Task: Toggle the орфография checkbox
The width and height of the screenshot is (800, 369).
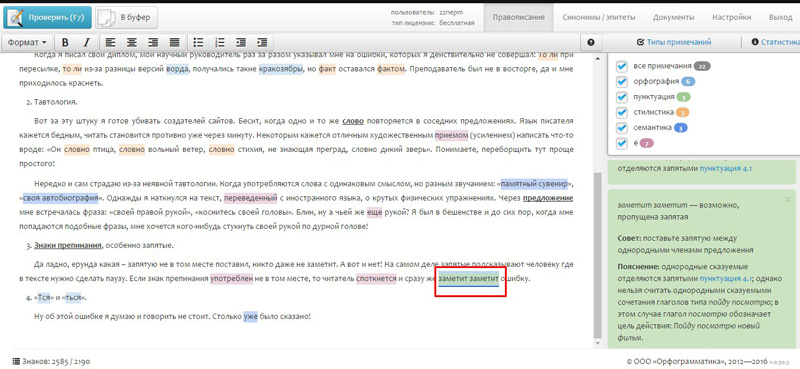Action: (621, 82)
